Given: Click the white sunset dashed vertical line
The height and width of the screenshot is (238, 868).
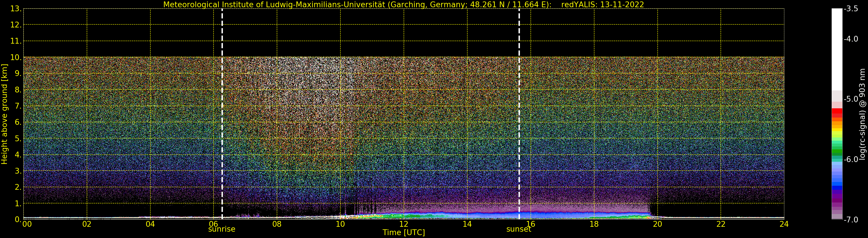Looking at the screenshot, I should click(519, 114).
